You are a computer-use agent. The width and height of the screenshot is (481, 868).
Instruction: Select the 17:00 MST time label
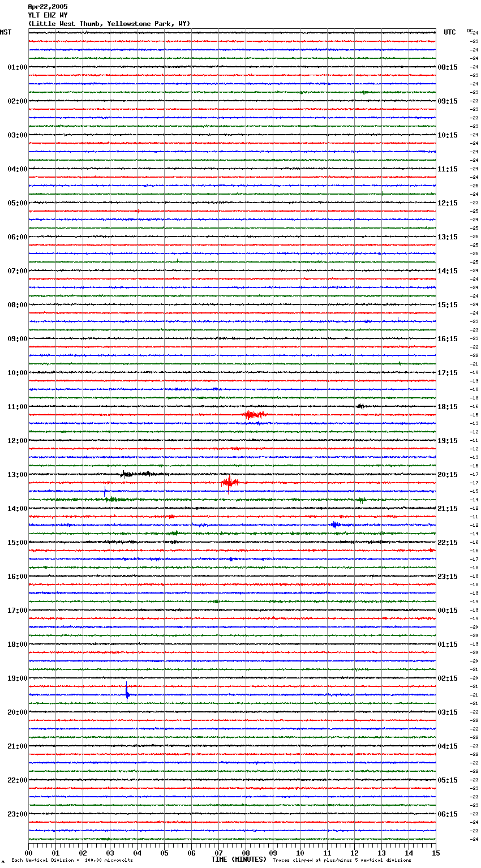pos(17,611)
